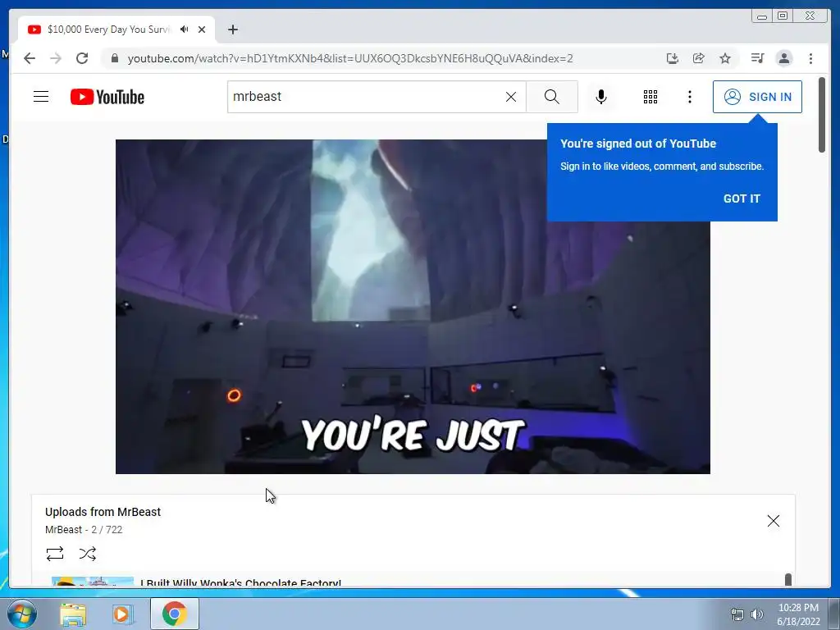Click the Chrome taskbar button
The image size is (840, 630).
pyautogui.click(x=175, y=614)
